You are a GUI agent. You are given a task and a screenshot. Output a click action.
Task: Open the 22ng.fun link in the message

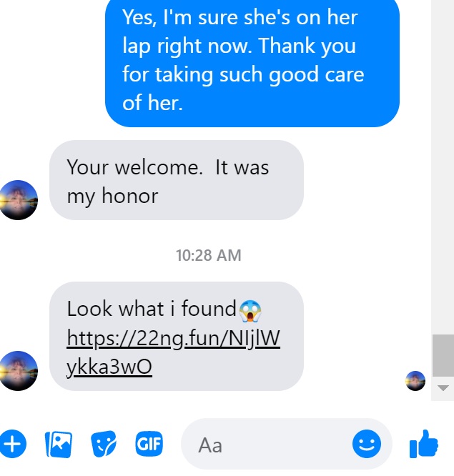[173, 352]
